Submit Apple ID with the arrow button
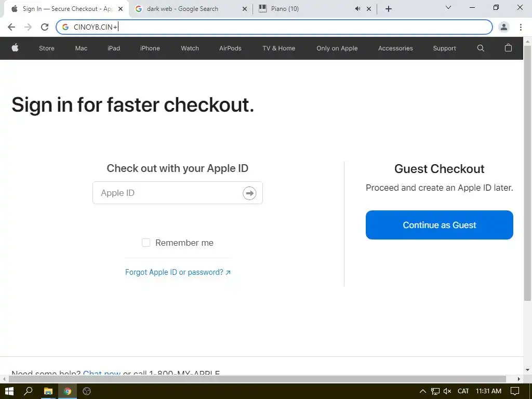This screenshot has height=399, width=532. [249, 193]
